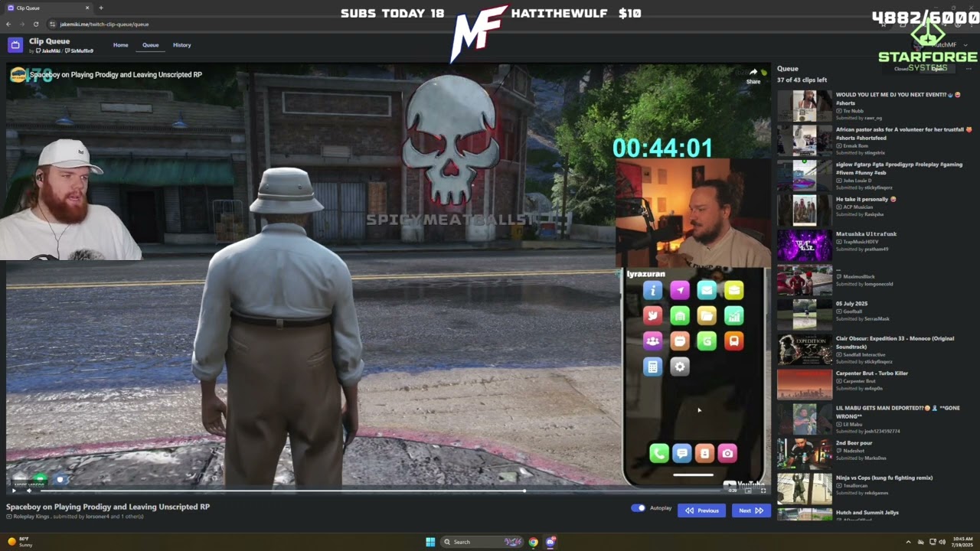Share the video using the Share arrow
Image resolution: width=980 pixels, height=551 pixels.
(x=753, y=75)
